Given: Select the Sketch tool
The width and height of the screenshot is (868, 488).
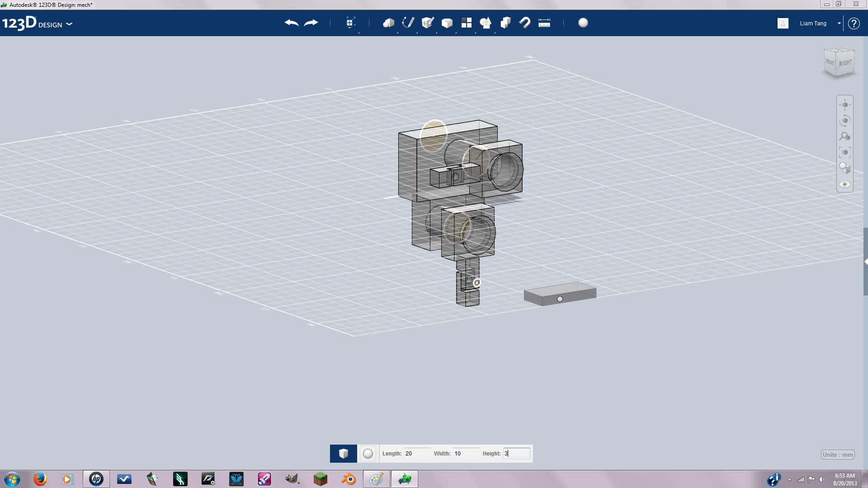Looking at the screenshot, I should point(408,23).
